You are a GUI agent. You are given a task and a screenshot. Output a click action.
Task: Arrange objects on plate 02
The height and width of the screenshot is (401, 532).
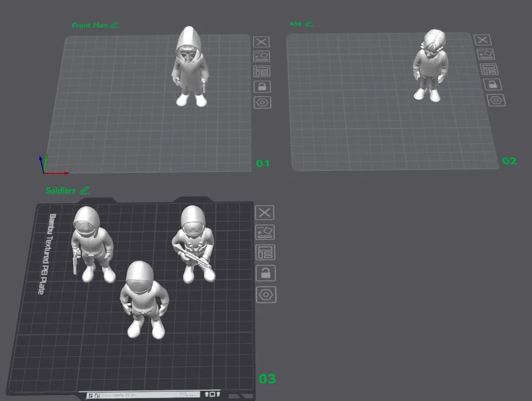[489, 69]
